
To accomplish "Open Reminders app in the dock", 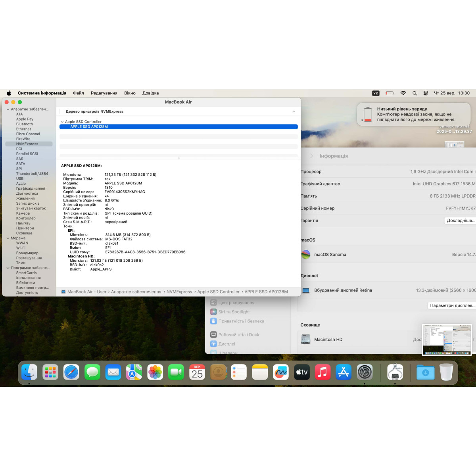I will pyautogui.click(x=239, y=372).
